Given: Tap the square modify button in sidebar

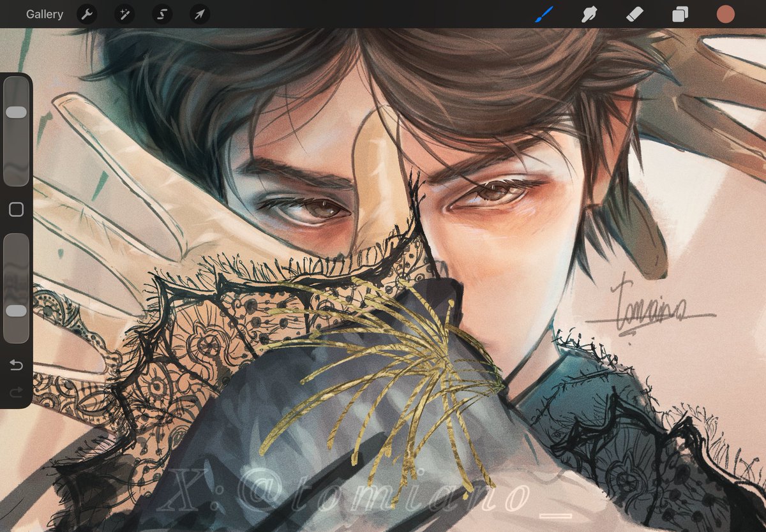Looking at the screenshot, I should pyautogui.click(x=17, y=209).
